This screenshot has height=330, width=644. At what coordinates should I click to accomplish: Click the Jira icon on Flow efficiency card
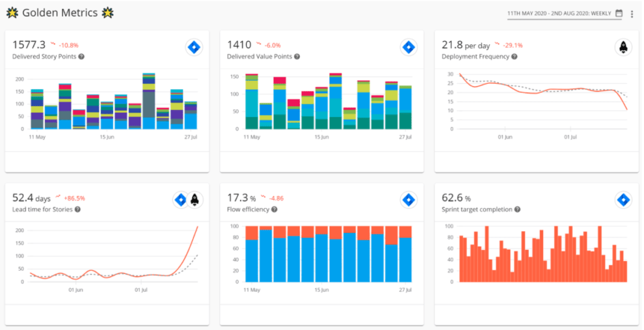(x=409, y=200)
